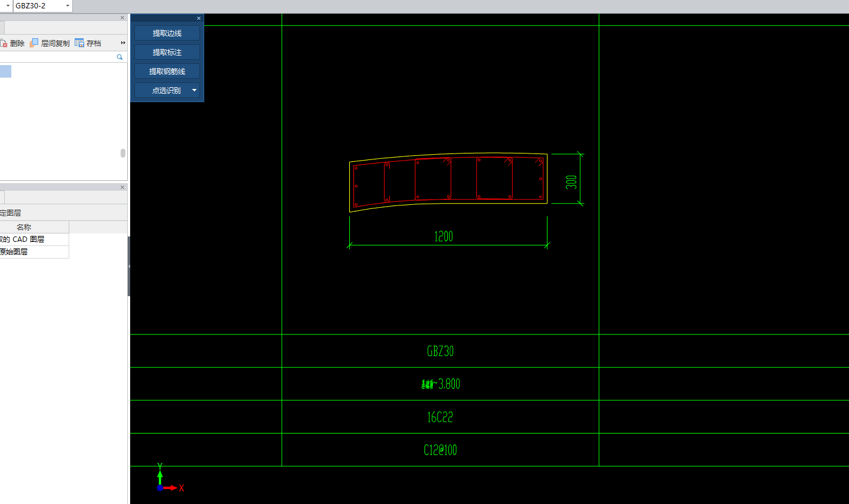Click the 提取钢筋线 button
849x504 pixels.
click(167, 71)
